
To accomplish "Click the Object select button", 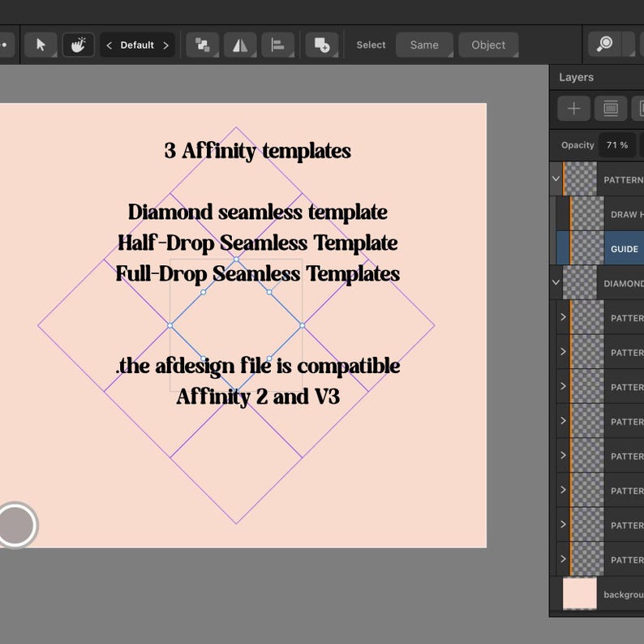I will (488, 45).
